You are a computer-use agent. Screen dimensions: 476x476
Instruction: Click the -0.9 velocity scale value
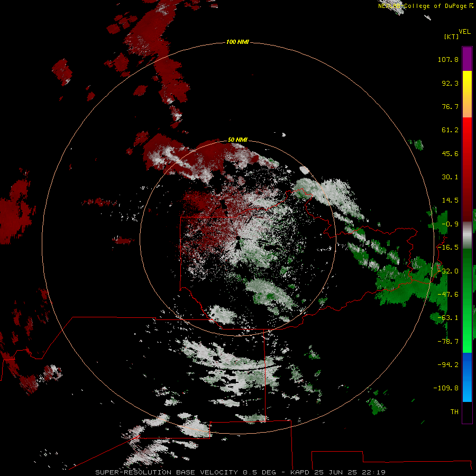[x=450, y=224]
